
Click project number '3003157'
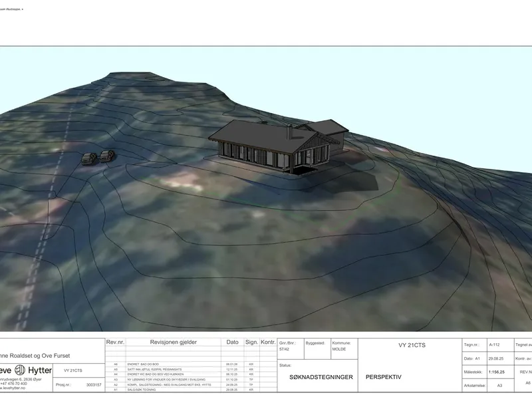pos(94,385)
